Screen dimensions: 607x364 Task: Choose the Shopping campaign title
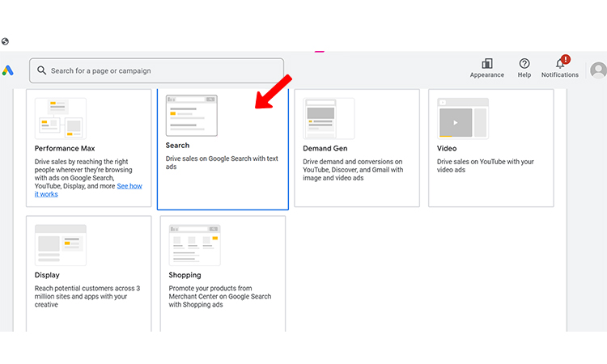tap(185, 275)
